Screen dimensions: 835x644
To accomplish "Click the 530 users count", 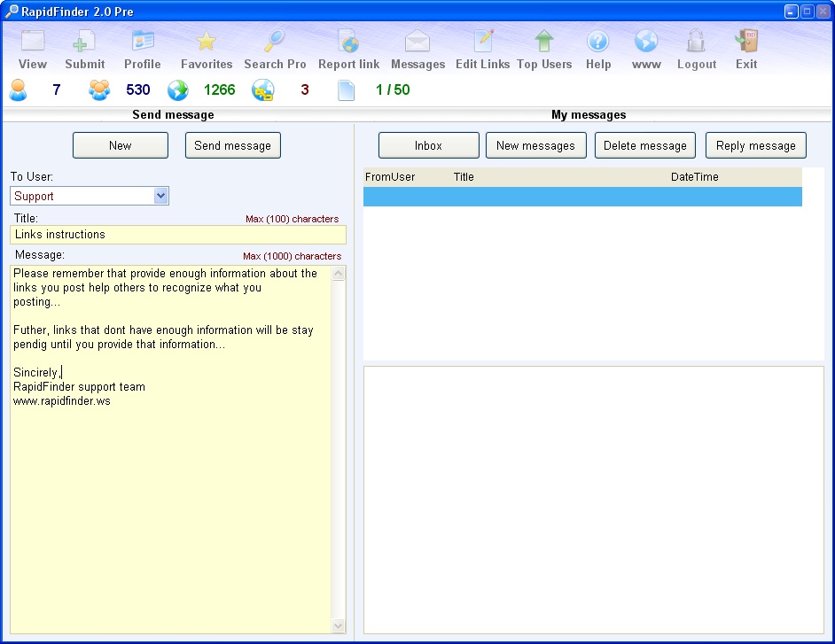I will pos(138,89).
